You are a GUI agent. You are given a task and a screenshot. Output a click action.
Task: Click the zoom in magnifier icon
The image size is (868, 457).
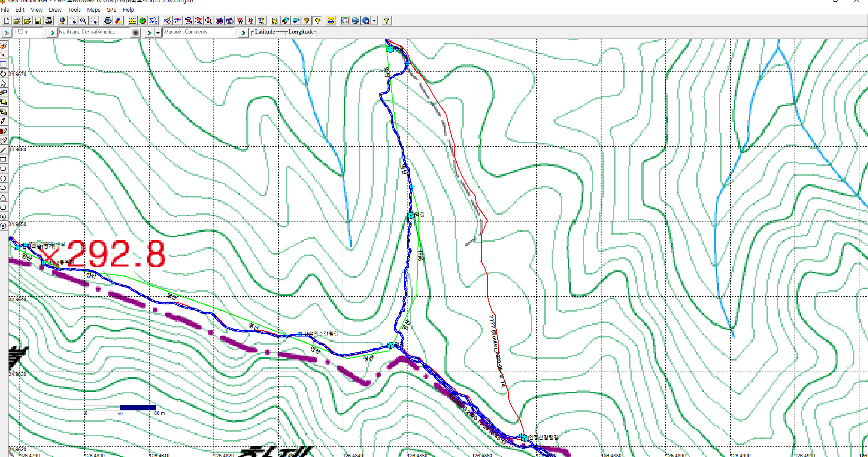pyautogui.click(x=83, y=20)
